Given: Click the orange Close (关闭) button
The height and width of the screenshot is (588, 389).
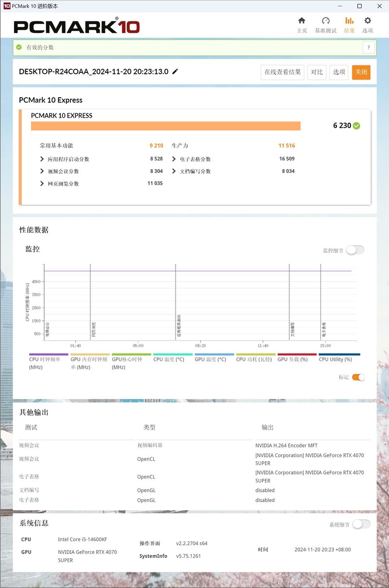Looking at the screenshot, I should coord(361,72).
